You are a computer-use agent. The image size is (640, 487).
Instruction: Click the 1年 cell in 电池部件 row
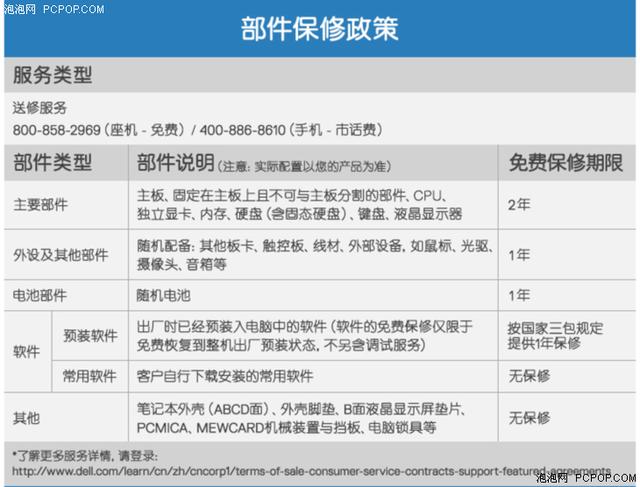pos(519,295)
